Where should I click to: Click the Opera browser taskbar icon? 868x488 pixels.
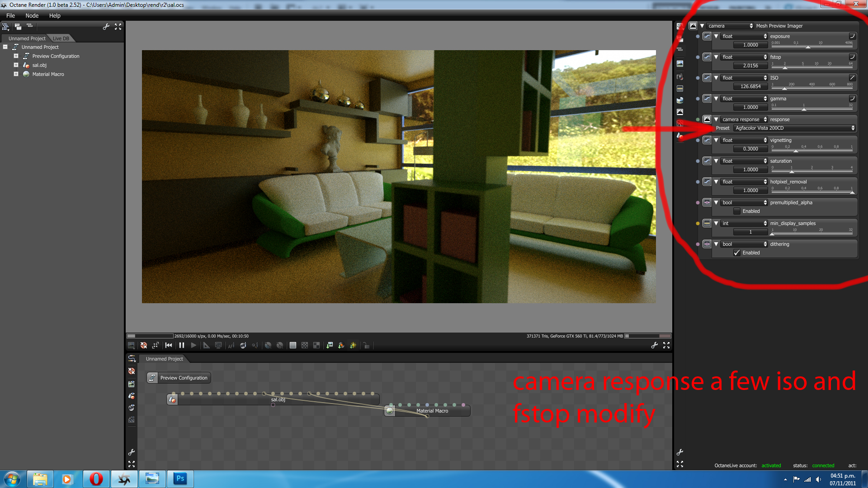(x=96, y=479)
